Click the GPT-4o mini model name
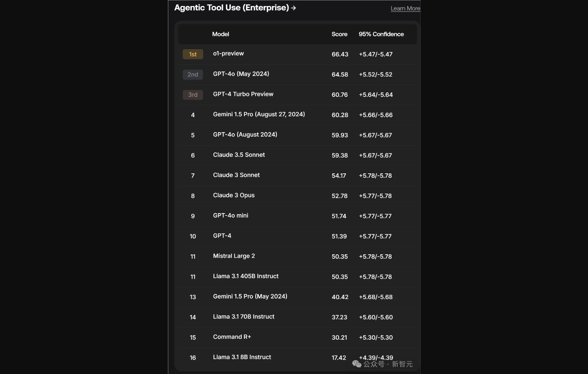The image size is (588, 374). tap(230, 216)
